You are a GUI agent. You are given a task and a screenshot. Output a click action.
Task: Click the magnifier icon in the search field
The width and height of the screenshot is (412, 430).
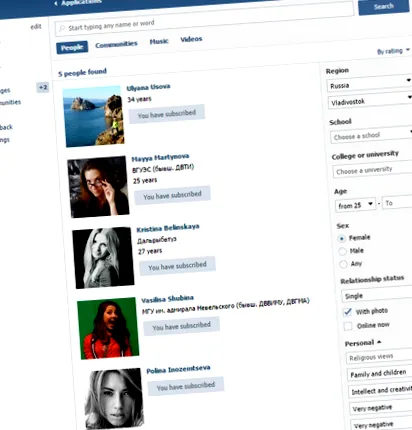pyautogui.click(x=62, y=29)
